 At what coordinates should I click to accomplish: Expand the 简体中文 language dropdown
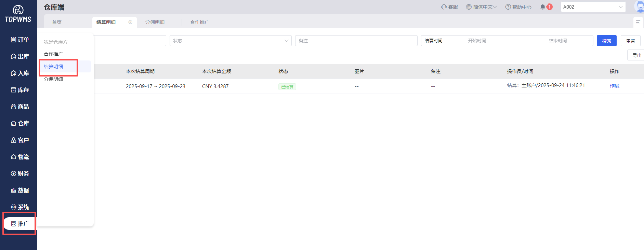coord(481,7)
